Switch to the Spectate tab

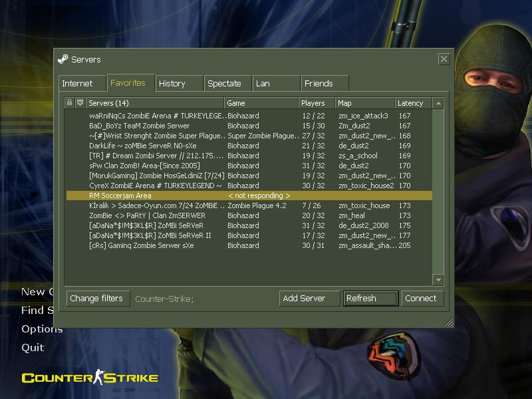[x=227, y=84]
